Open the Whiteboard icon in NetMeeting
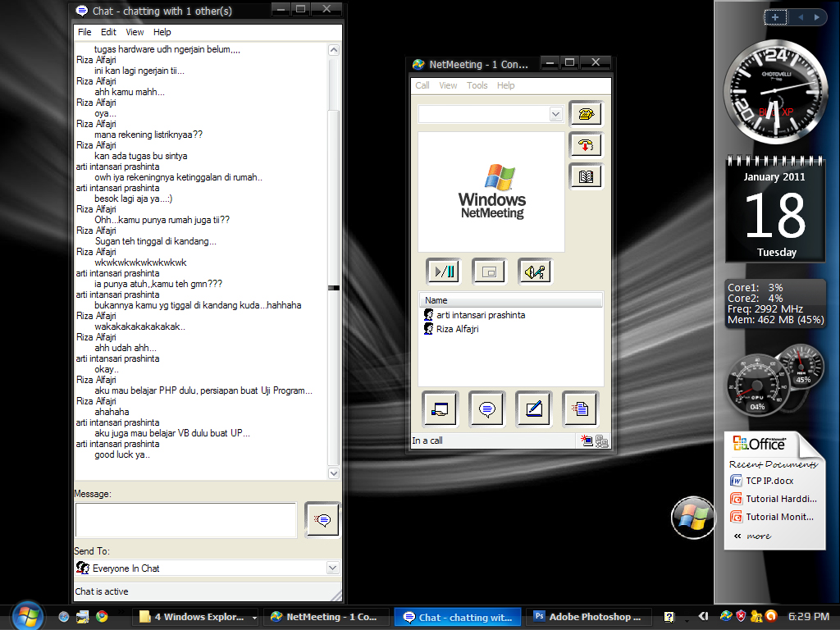 (x=533, y=409)
